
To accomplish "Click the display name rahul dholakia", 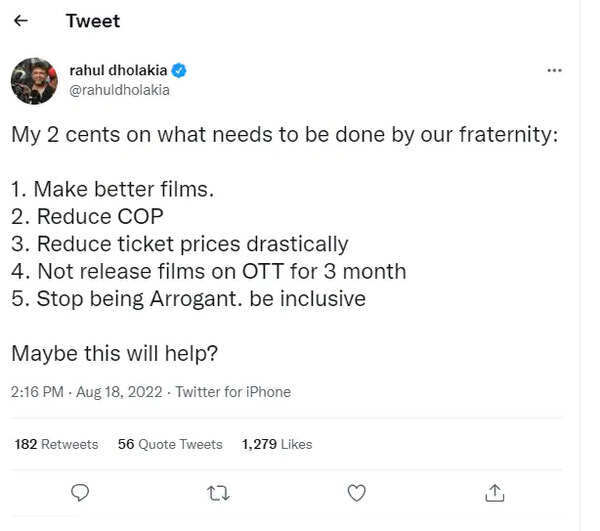I will (x=117, y=70).
